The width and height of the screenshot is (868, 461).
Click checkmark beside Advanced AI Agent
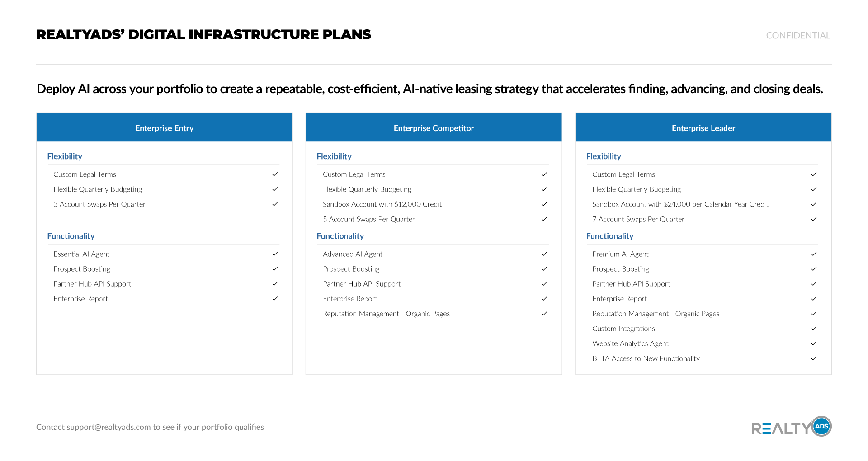(544, 254)
